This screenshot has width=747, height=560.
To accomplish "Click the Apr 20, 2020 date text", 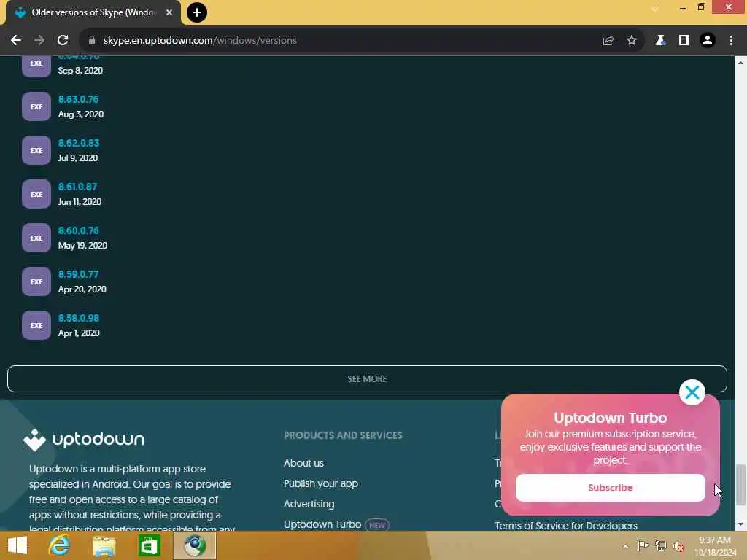I will pos(82,289).
